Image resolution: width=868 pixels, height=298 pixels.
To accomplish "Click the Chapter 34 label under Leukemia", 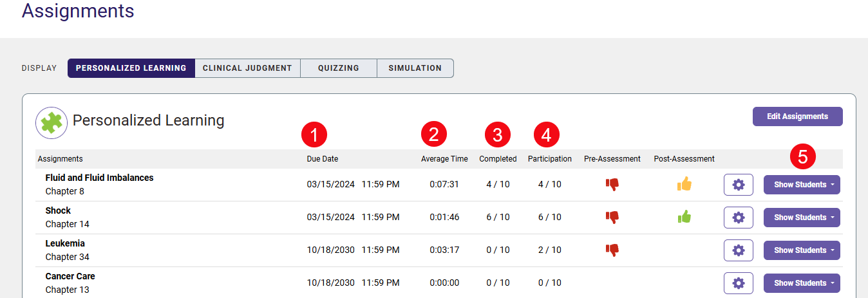I will [x=68, y=257].
